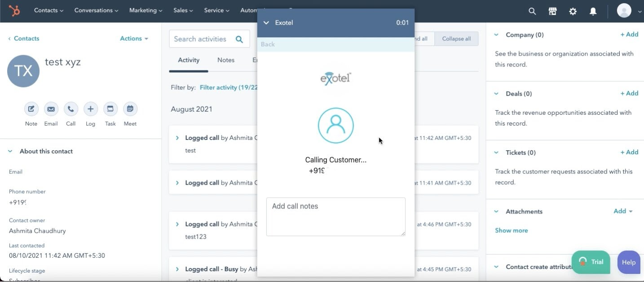Click the last contacted date value
The width and height of the screenshot is (644, 282).
[x=57, y=256]
